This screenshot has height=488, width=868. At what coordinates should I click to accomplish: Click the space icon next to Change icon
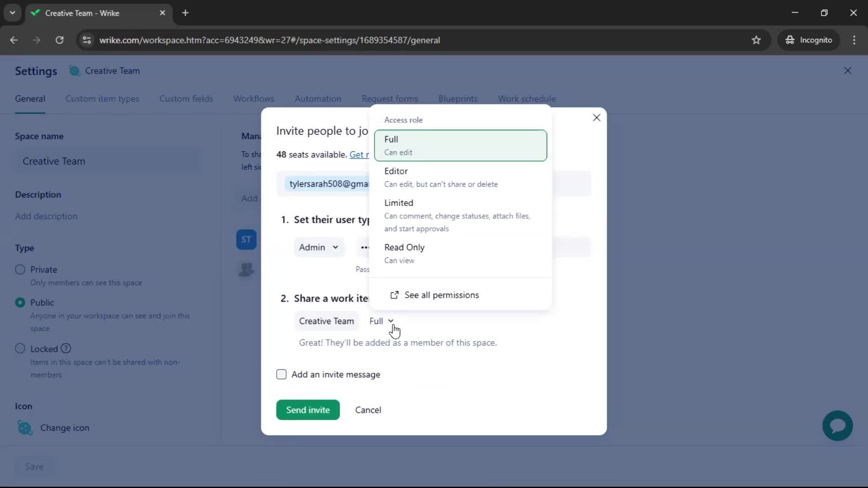(x=25, y=428)
